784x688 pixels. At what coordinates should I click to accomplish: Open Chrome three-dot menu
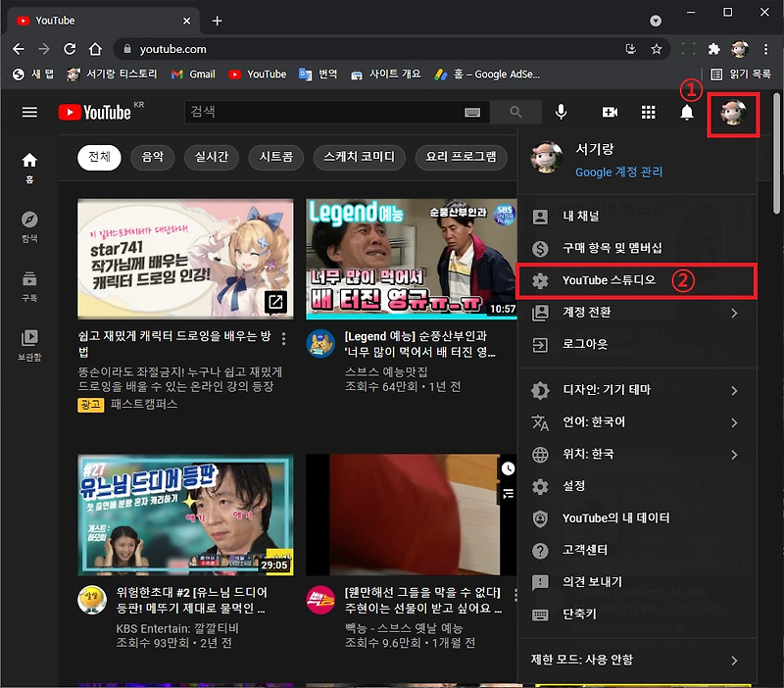pyautogui.click(x=765, y=49)
